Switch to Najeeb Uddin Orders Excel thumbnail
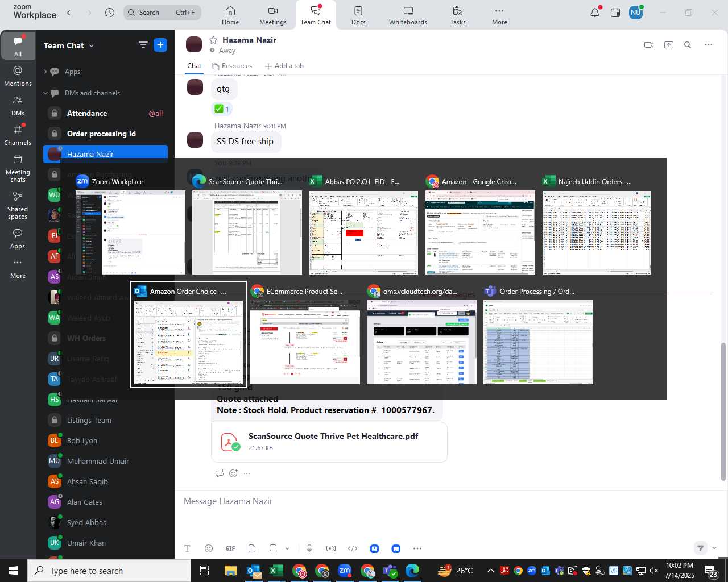The height and width of the screenshot is (582, 728). (x=597, y=225)
